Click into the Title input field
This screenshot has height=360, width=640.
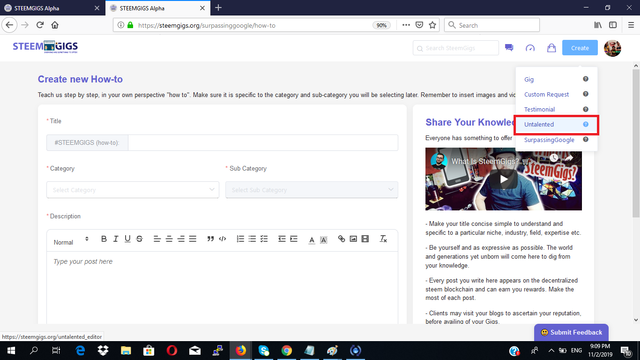pos(263,142)
